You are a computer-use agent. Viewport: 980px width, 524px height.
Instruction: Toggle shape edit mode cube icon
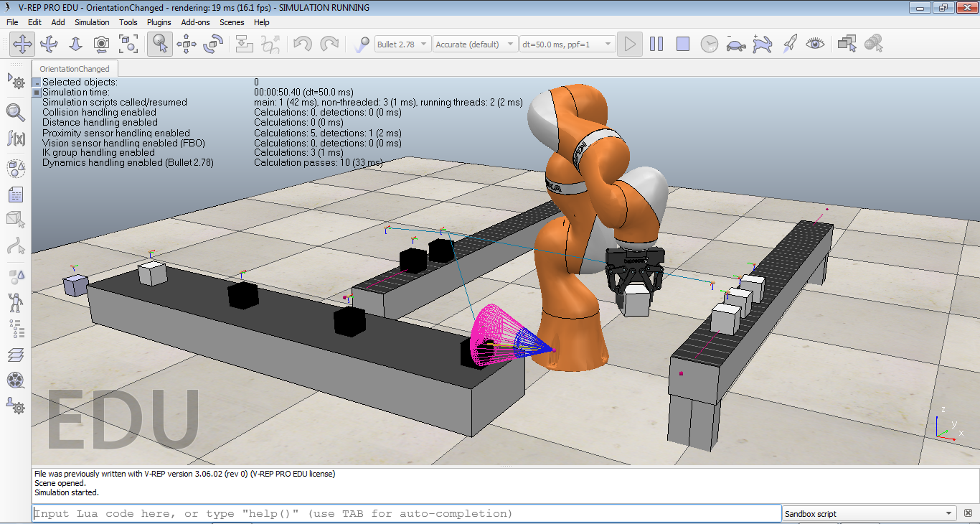pyautogui.click(x=16, y=220)
